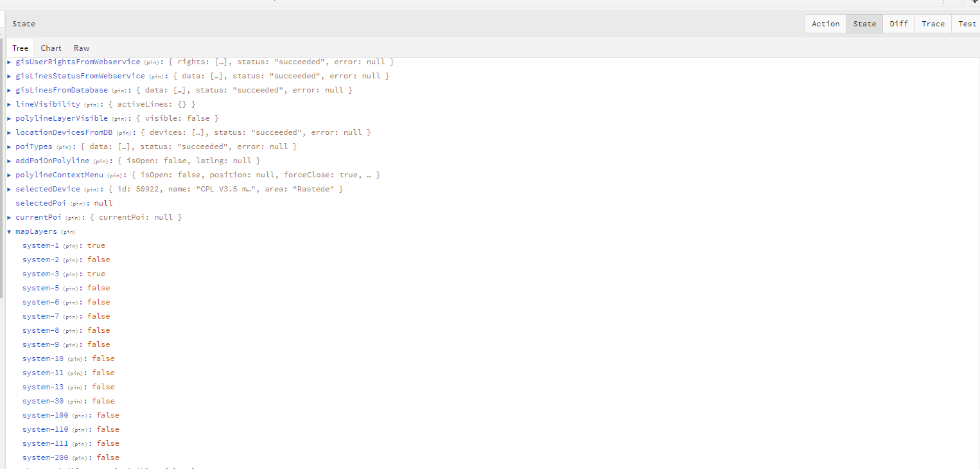Open the Trace view
980x469 pixels.
click(933, 24)
